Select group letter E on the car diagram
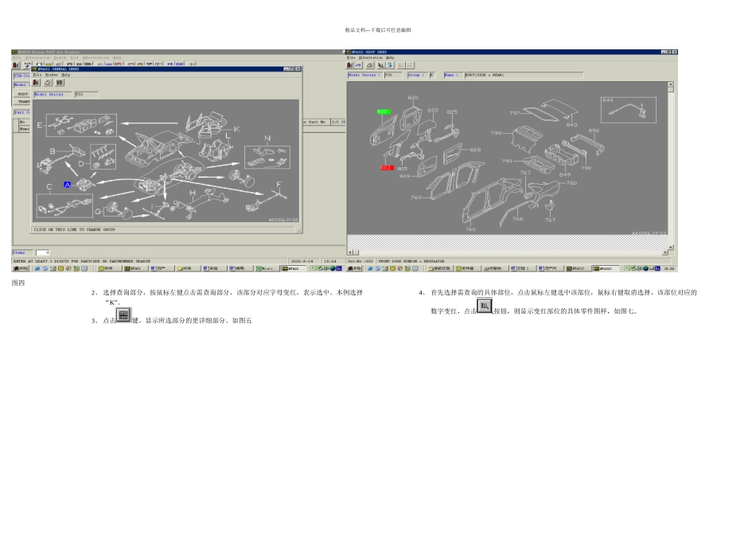Viewport: 756px width, 535px height. point(40,126)
